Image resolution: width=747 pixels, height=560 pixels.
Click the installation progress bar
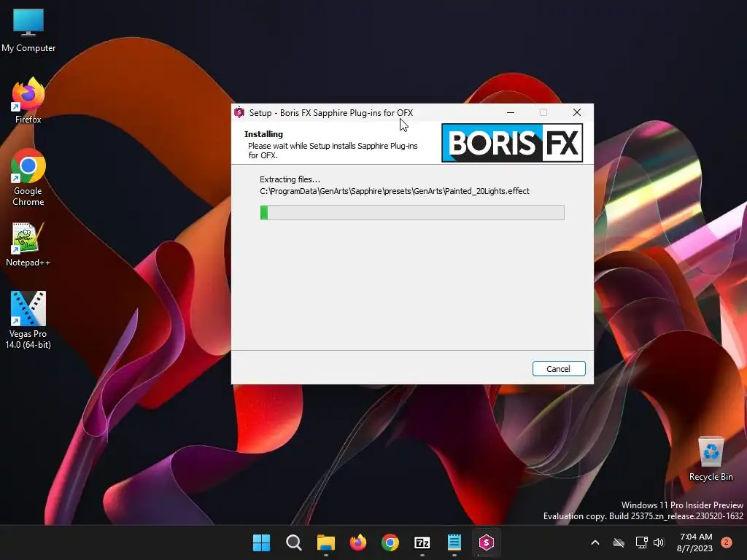[412, 212]
